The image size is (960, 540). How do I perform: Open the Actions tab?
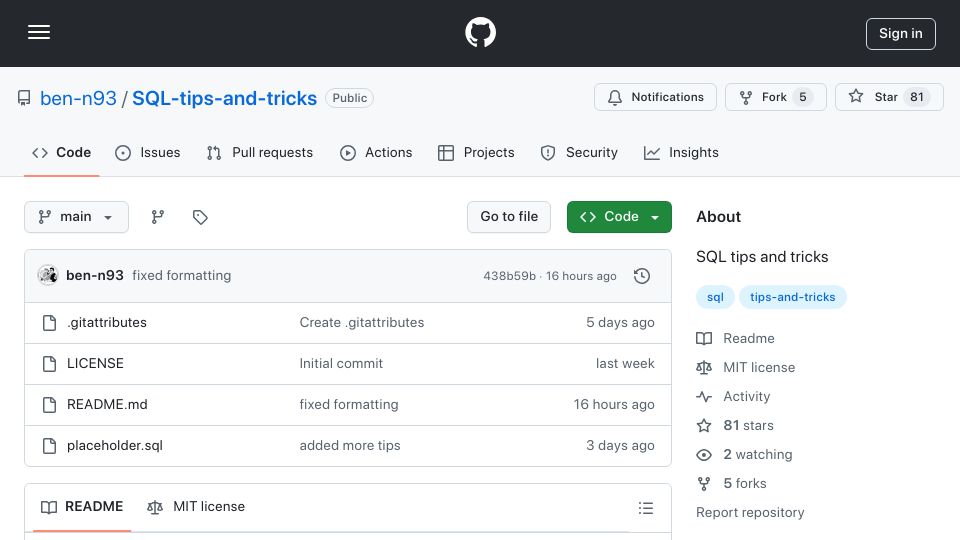point(377,152)
